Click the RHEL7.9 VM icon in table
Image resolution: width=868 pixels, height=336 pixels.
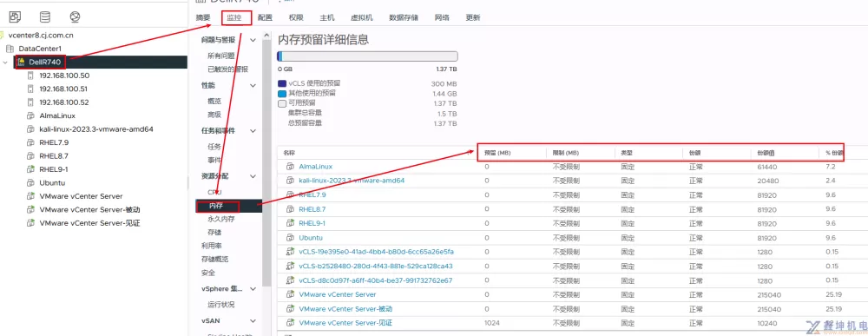click(290, 194)
